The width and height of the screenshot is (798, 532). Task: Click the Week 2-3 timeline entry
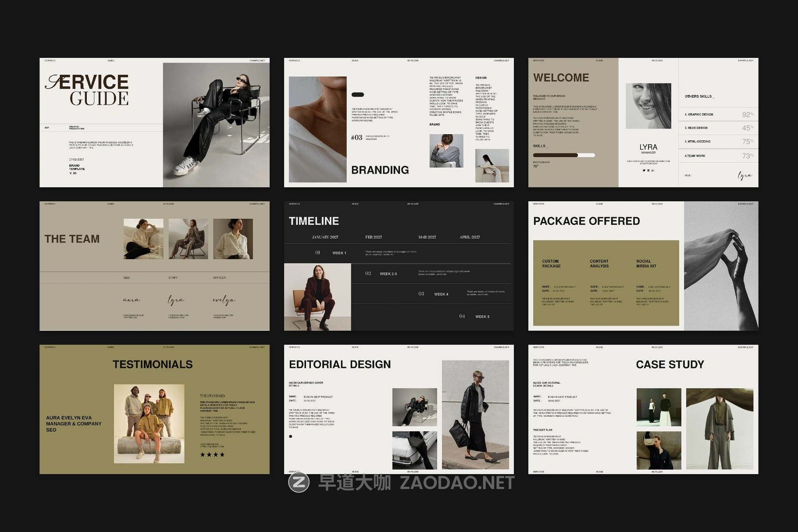coord(388,274)
